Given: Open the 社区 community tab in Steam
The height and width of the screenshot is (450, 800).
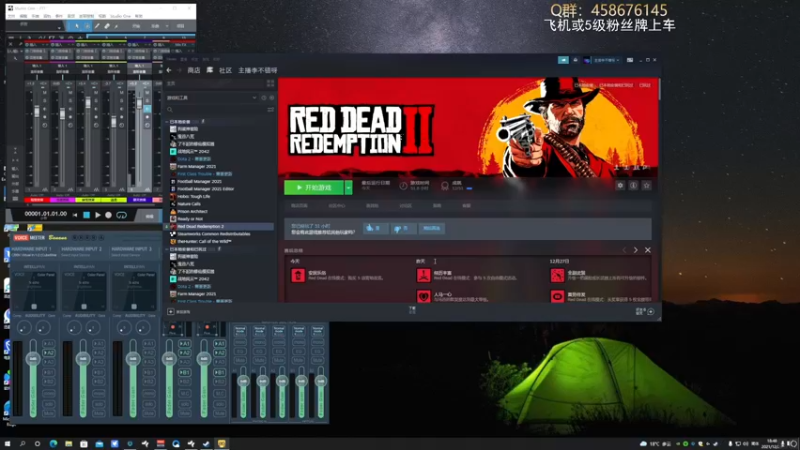Looking at the screenshot, I should (x=226, y=70).
